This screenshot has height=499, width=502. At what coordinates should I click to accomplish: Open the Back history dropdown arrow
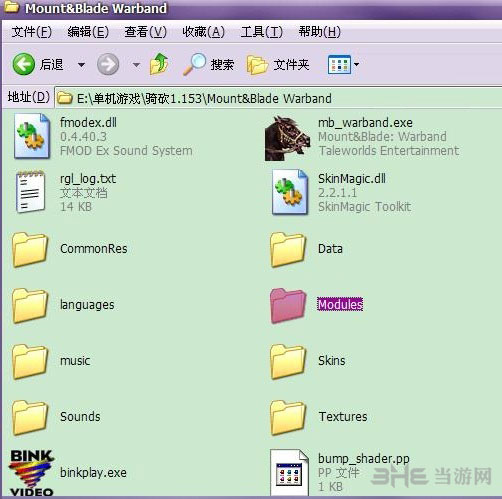coord(81,64)
